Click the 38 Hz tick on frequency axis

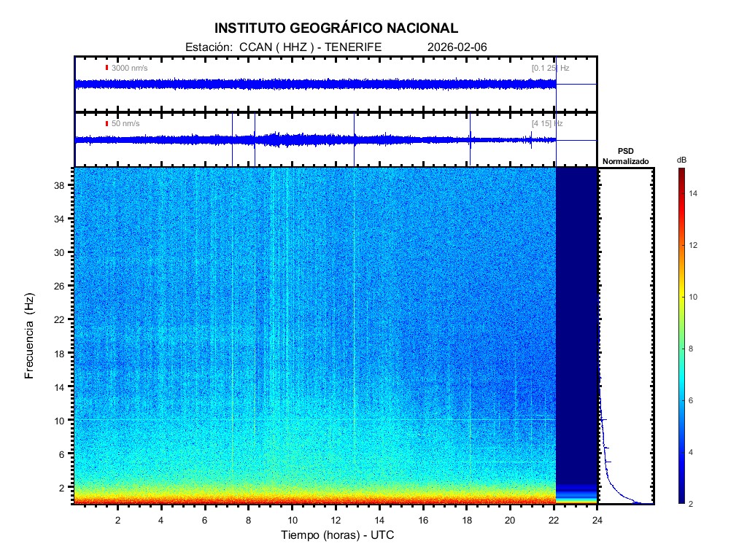coord(59,185)
